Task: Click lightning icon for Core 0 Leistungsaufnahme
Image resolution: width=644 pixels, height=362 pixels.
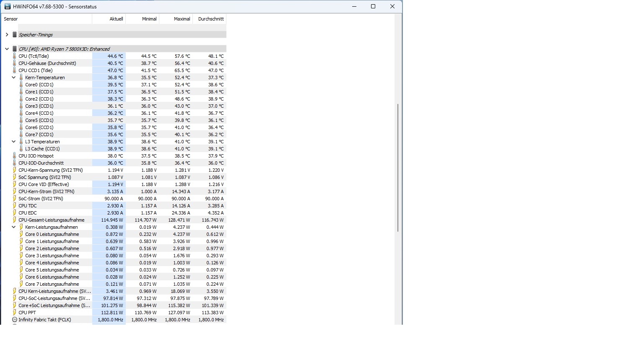Action: pos(21,234)
